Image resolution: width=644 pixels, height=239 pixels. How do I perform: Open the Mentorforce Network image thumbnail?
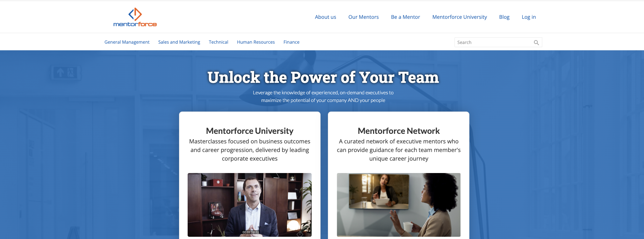(398, 205)
